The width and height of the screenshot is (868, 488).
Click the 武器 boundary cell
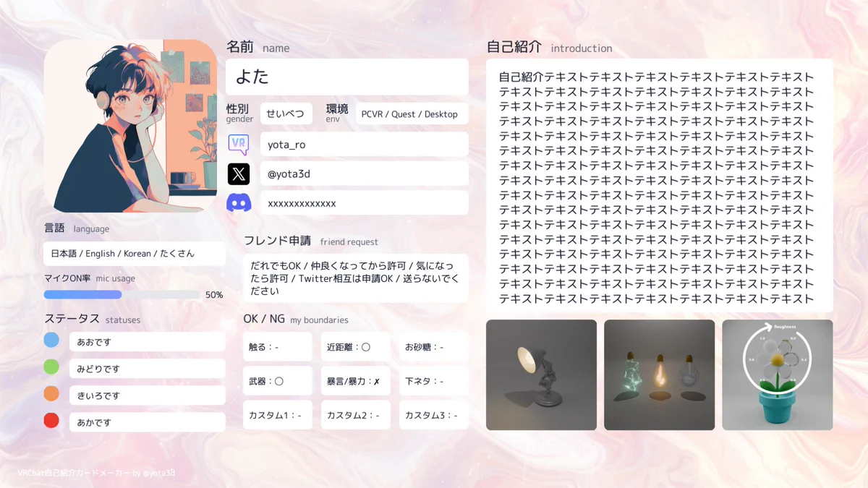pyautogui.click(x=278, y=381)
